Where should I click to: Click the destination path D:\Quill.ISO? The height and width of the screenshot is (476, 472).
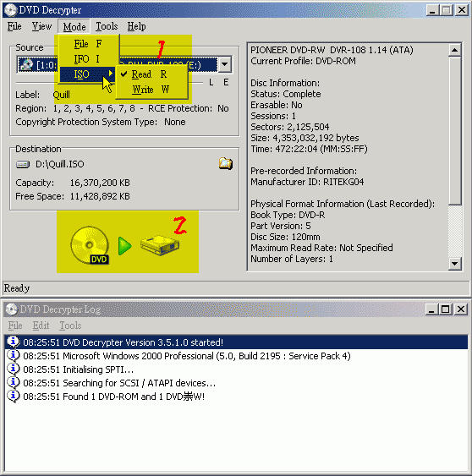(60, 164)
